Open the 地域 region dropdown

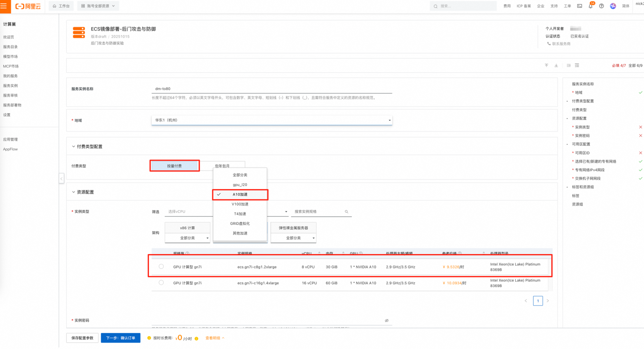272,120
